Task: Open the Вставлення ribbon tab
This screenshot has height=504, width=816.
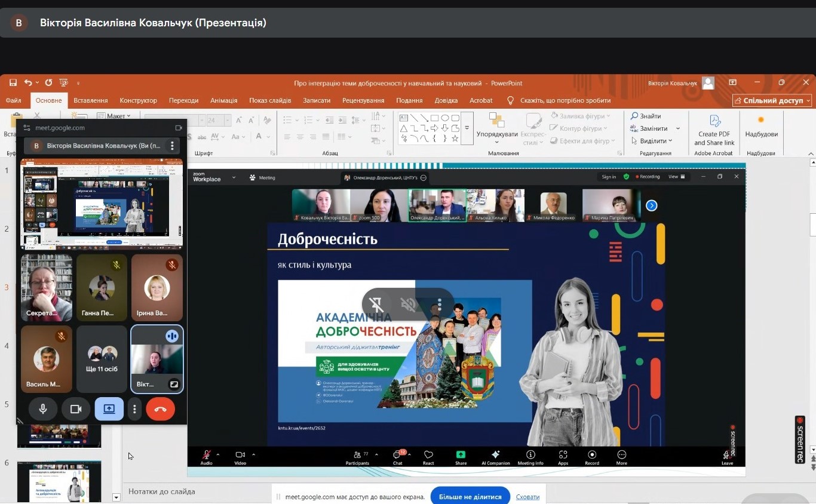Action: coord(91,100)
